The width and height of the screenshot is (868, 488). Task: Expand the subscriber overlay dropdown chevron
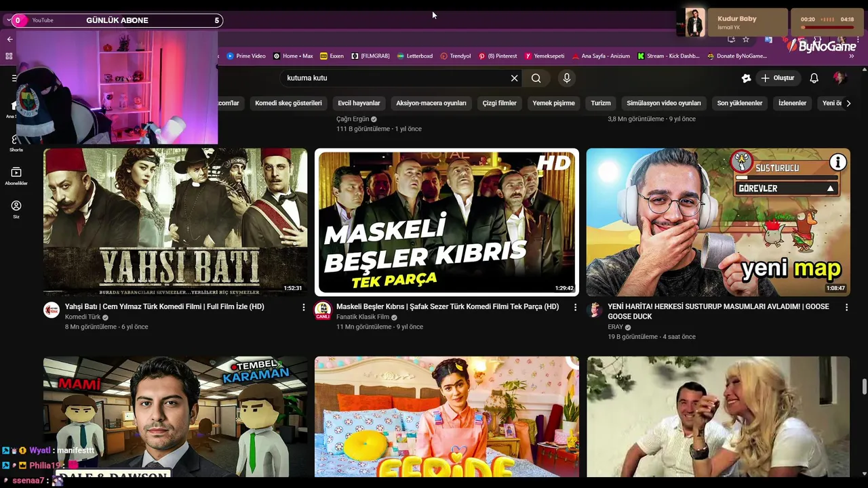pyautogui.click(x=9, y=20)
